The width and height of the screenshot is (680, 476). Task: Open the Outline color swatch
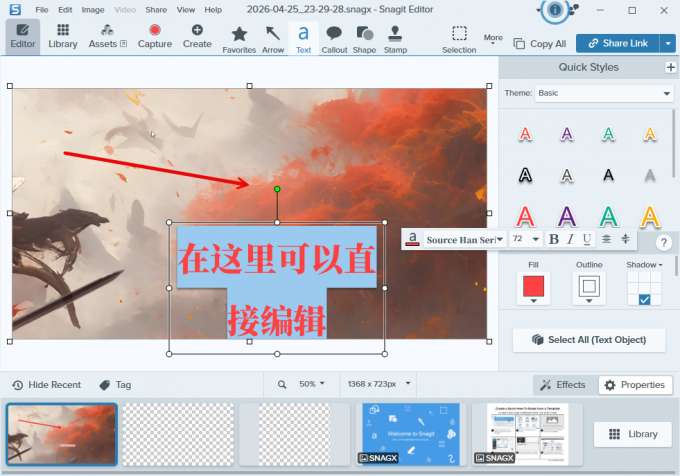(x=589, y=288)
